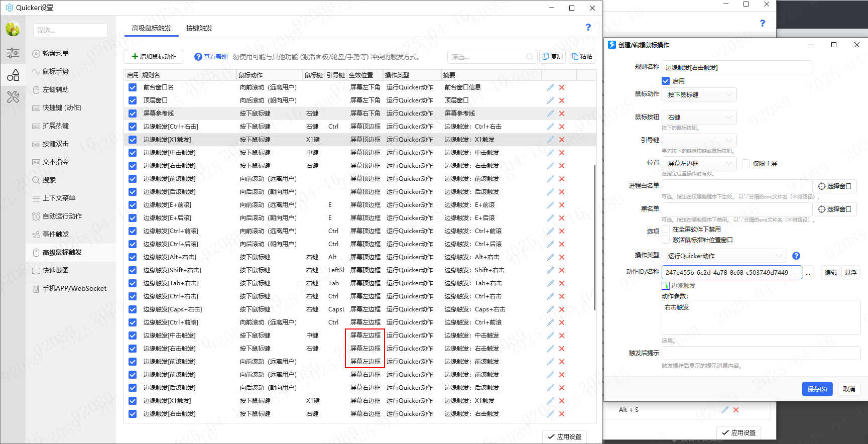Focus the 规则名称 input field

(x=736, y=67)
